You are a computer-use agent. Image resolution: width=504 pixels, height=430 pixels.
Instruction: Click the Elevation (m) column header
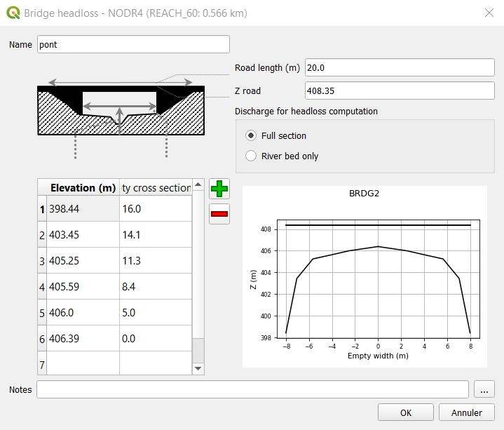(83, 188)
